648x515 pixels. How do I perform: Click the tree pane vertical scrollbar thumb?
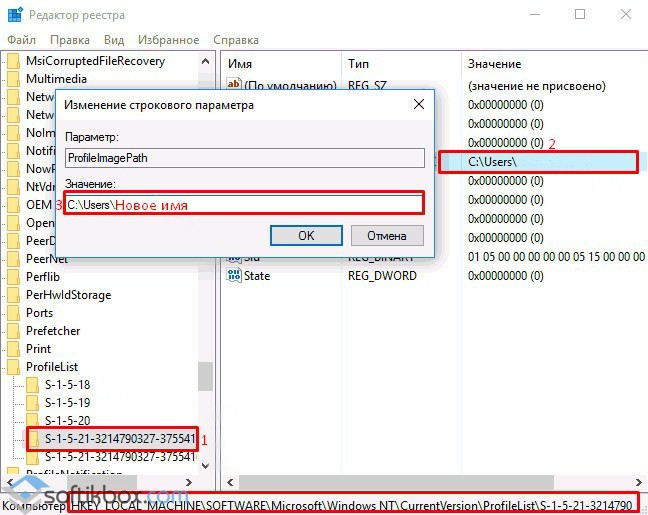pos(204,375)
